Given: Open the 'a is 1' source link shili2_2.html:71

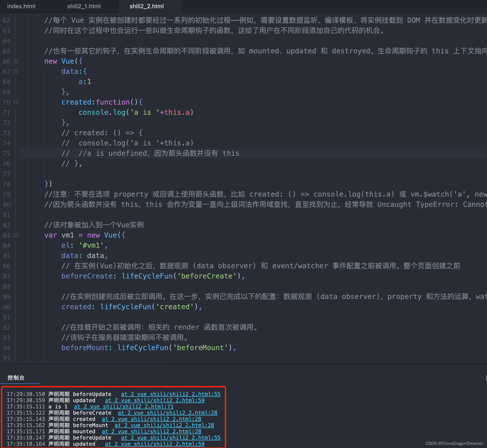Looking at the screenshot, I should pyautogui.click(x=124, y=407).
